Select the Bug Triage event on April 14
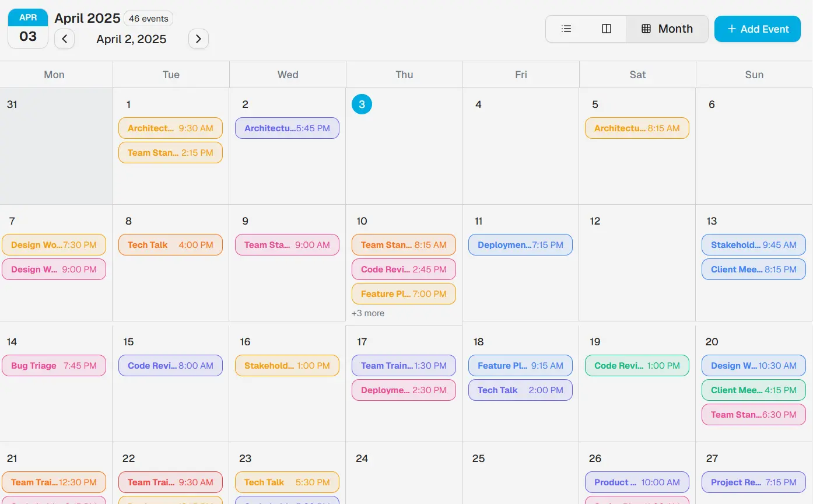 tap(54, 365)
